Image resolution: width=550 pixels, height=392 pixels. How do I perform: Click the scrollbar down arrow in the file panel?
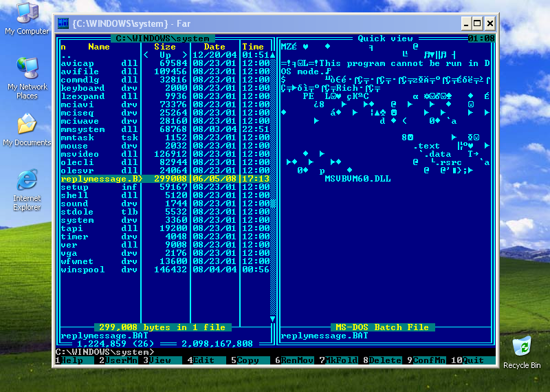pyautogui.click(x=272, y=319)
